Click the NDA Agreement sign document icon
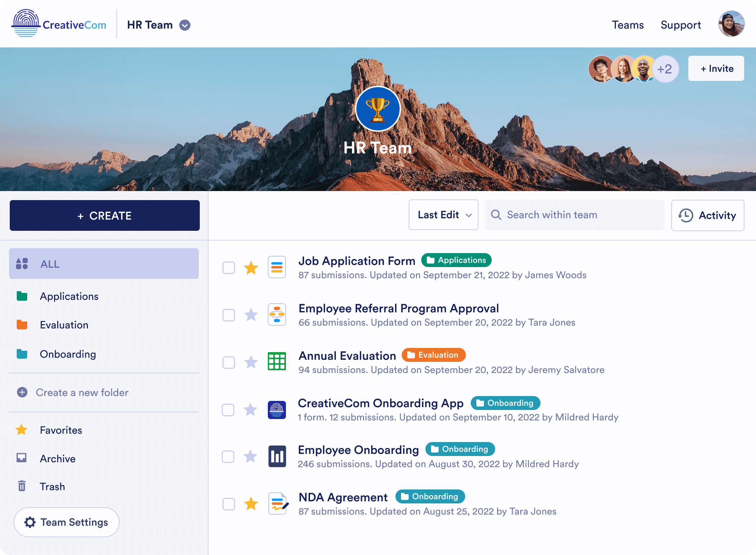Image resolution: width=756 pixels, height=555 pixels. click(x=278, y=503)
